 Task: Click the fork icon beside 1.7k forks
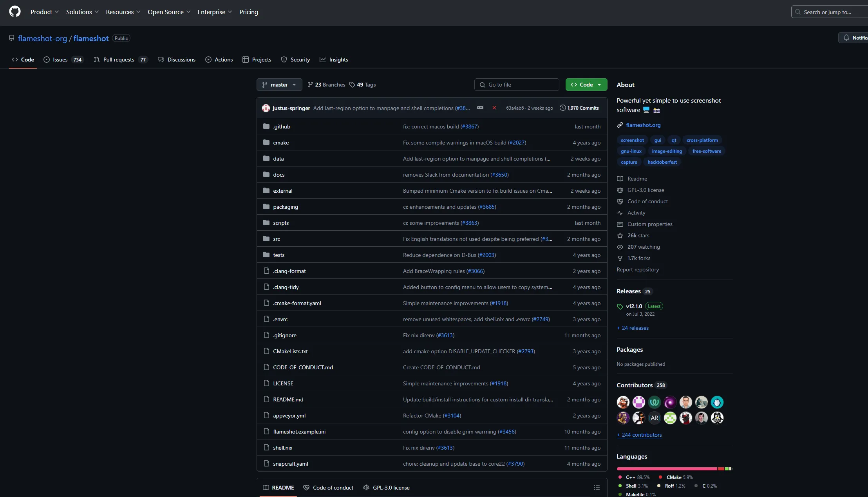pyautogui.click(x=620, y=258)
